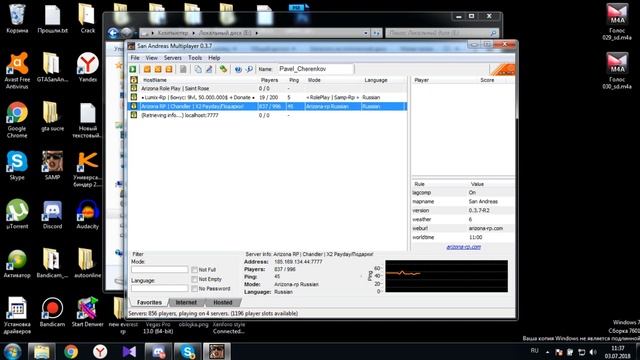Click the lock column header icon
This screenshot has height=360, width=640.
pyautogui.click(x=133, y=80)
